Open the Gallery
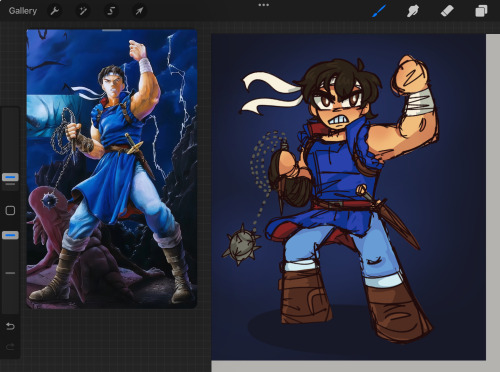This screenshot has width=500, height=372. [x=23, y=11]
